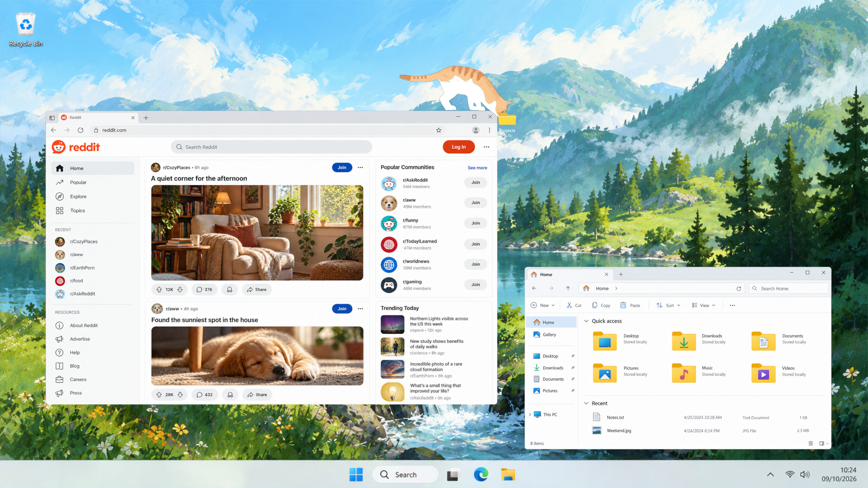This screenshot has width=868, height=488.
Task: Open the Sort dropdown in File Explorer
Action: pyautogui.click(x=668, y=305)
